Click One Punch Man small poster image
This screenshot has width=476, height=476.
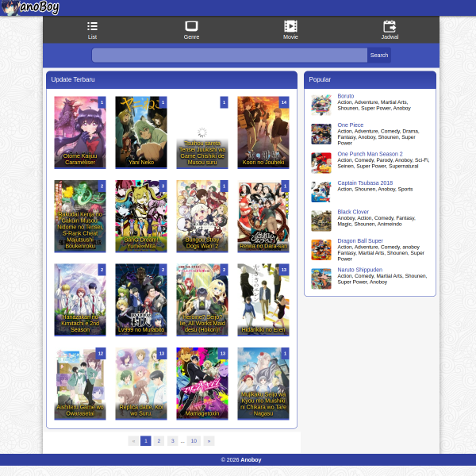[321, 163]
